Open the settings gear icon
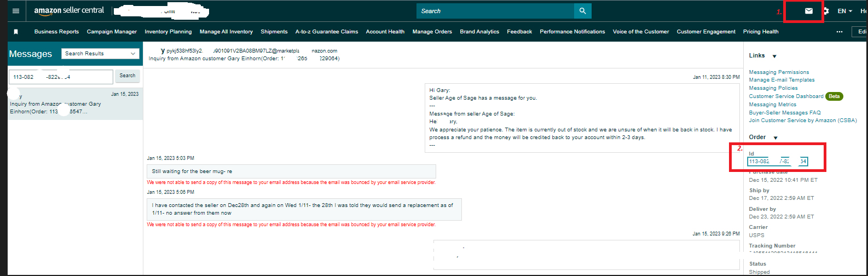 pyautogui.click(x=826, y=11)
